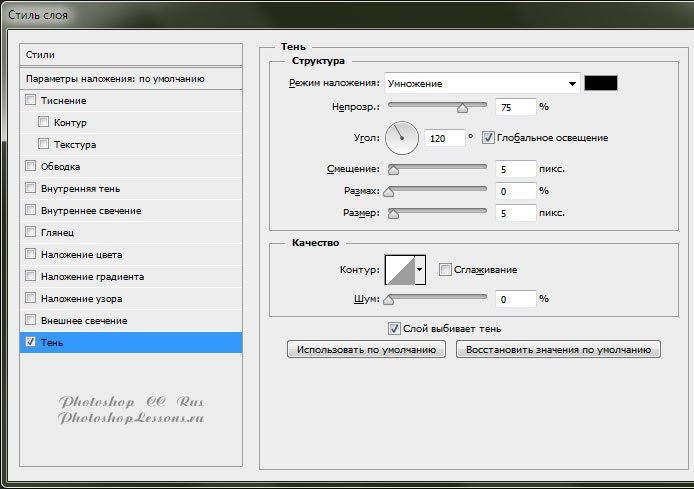694x489 pixels.
Task: Uncheck the Тень effect checkbox
Action: tap(30, 343)
